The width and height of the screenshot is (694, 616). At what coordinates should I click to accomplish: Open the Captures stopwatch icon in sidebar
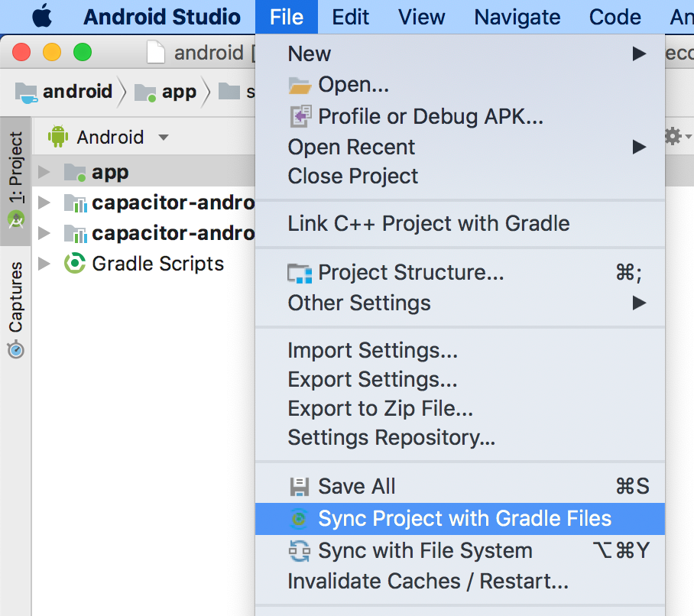pyautogui.click(x=15, y=350)
